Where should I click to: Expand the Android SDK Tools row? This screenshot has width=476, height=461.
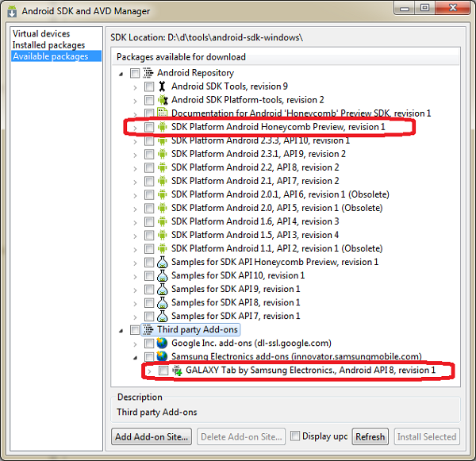(135, 88)
